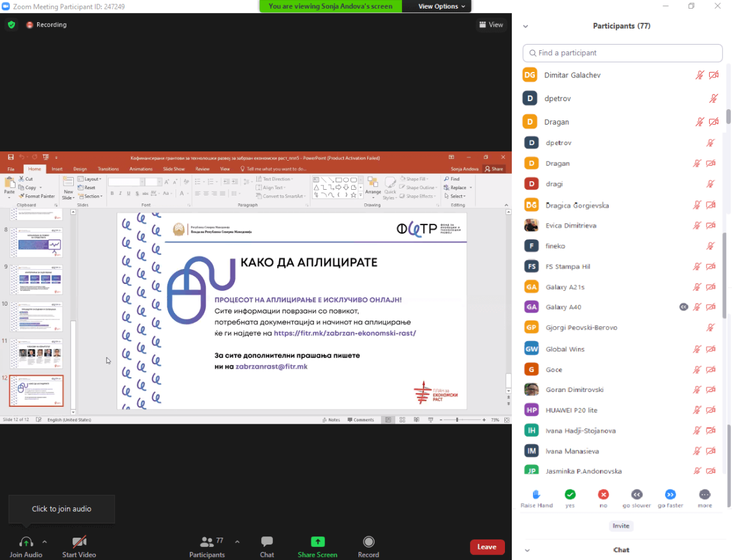Open the View Options dropdown
The height and width of the screenshot is (560, 732).
441,6
